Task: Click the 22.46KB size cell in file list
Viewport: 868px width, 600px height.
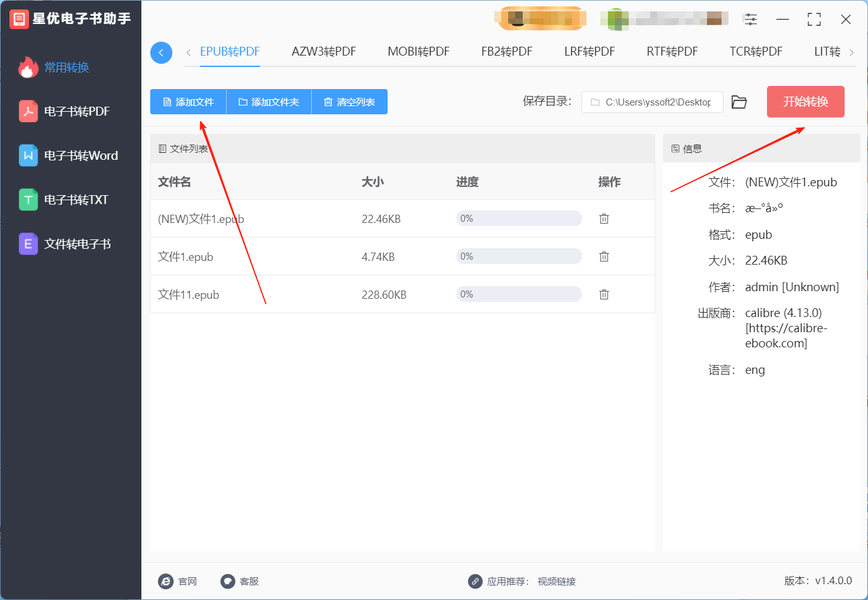Action: pyautogui.click(x=381, y=219)
